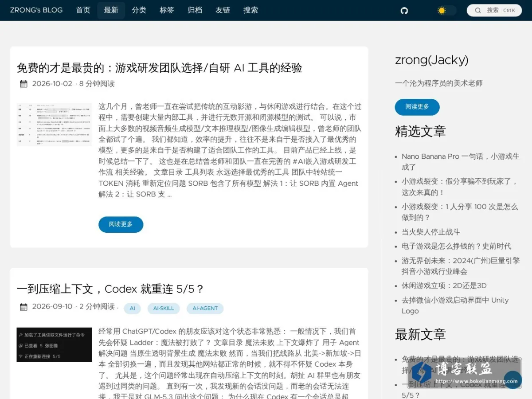The image size is (532, 399).
Task: Click calendar icon next to 2026-10-02
Action: 23,84
